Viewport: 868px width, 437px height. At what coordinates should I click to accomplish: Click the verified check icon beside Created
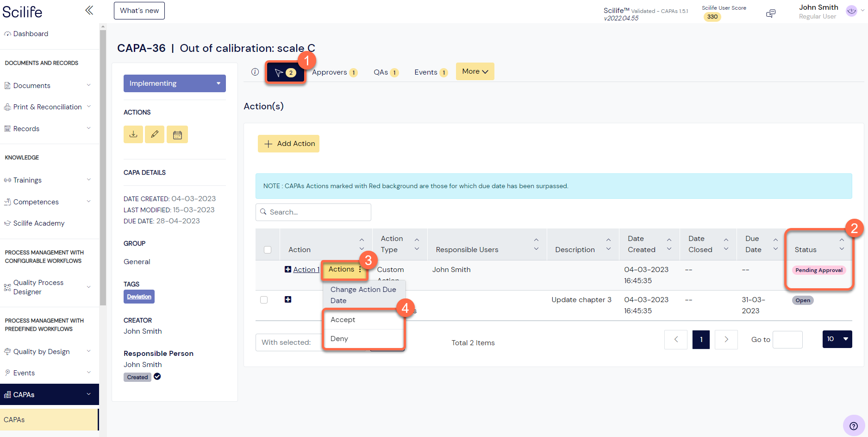tap(157, 376)
